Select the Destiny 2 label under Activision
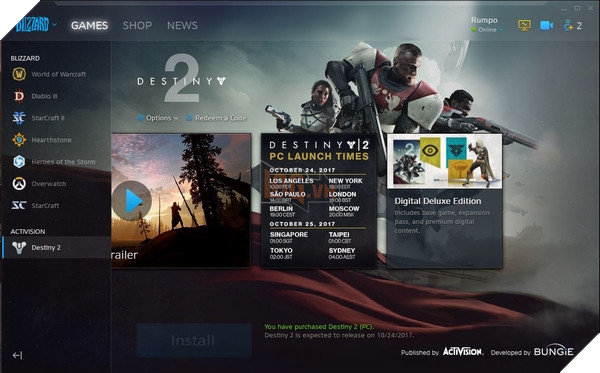Viewport: 600px width, 373px height. [x=46, y=248]
